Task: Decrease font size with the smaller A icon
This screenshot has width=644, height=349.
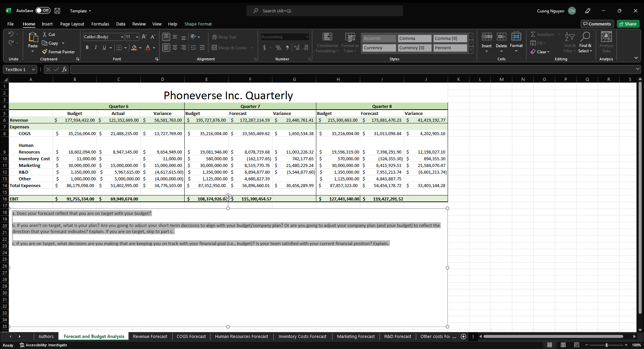Action: pos(153,37)
